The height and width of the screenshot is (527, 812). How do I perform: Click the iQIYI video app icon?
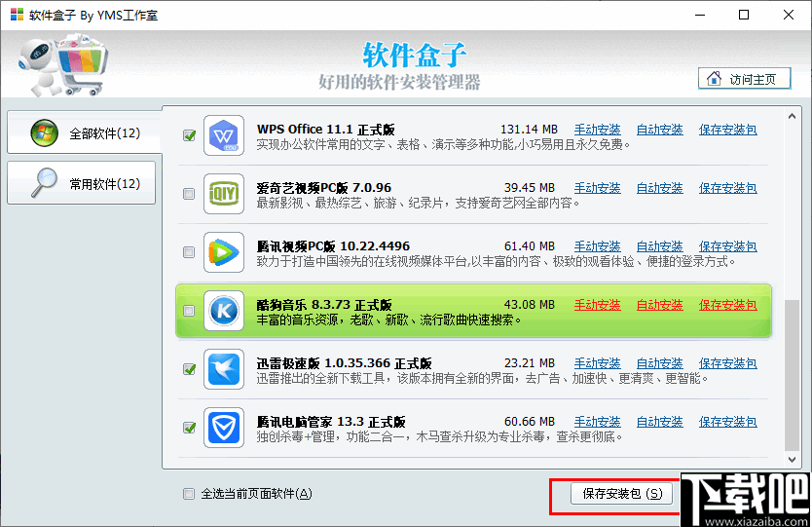pyautogui.click(x=224, y=194)
